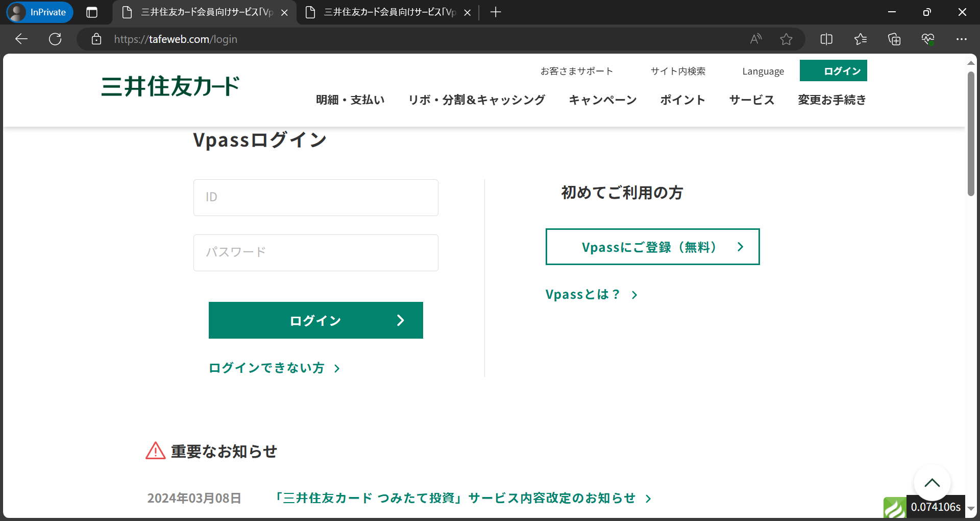Click the 三井住友カード logo

point(170,86)
